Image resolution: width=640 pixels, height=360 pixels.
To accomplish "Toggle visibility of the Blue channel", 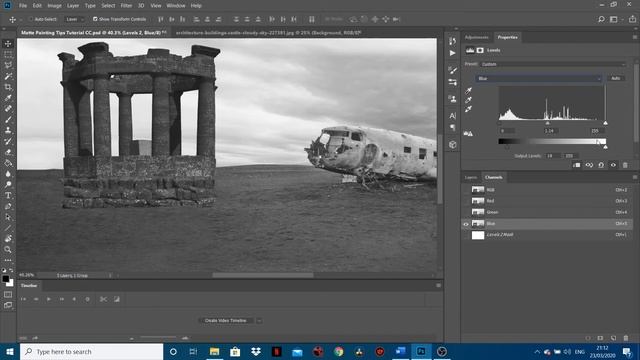I will coord(466,224).
